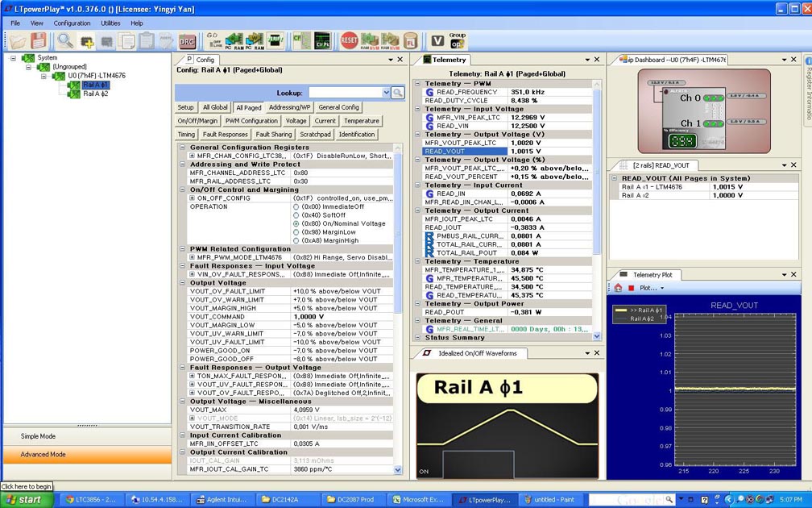Toggle the Go Offline toolbar icon
Screen dimensions: 812x508
coord(213,40)
